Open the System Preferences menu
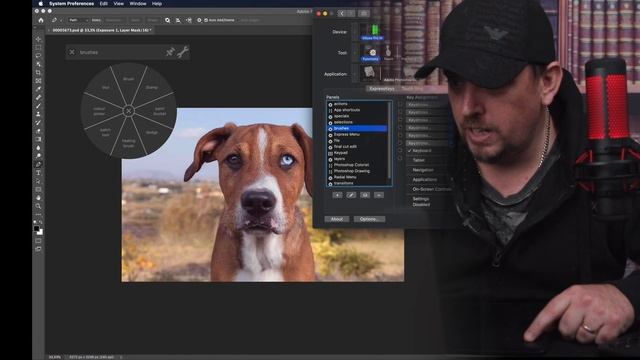Image resolution: width=640 pixels, height=360 pixels. (x=71, y=4)
